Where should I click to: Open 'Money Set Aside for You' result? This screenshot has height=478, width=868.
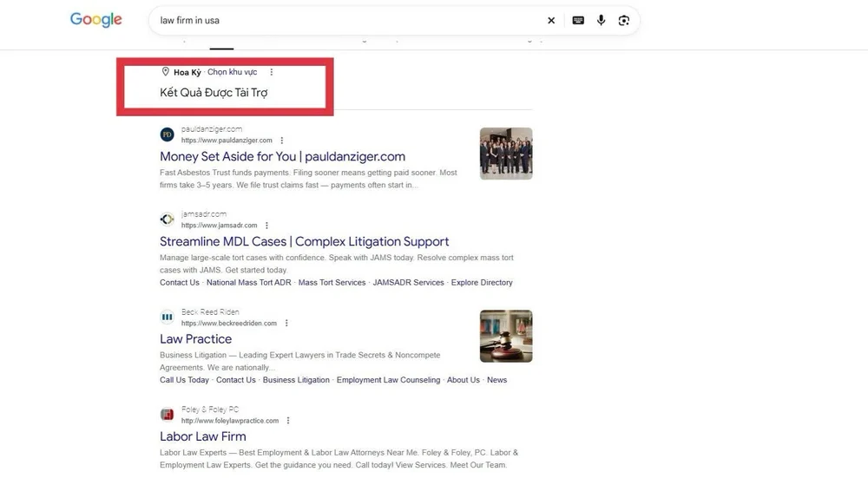(x=282, y=156)
